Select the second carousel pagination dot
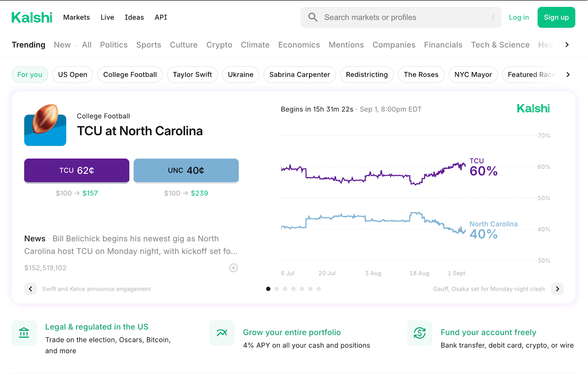Image resolution: width=588 pixels, height=377 pixels. click(277, 289)
